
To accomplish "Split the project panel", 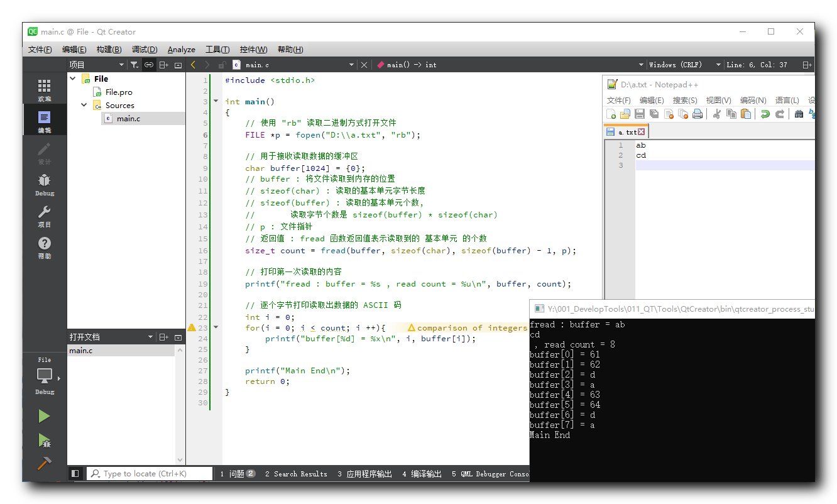I will [164, 65].
